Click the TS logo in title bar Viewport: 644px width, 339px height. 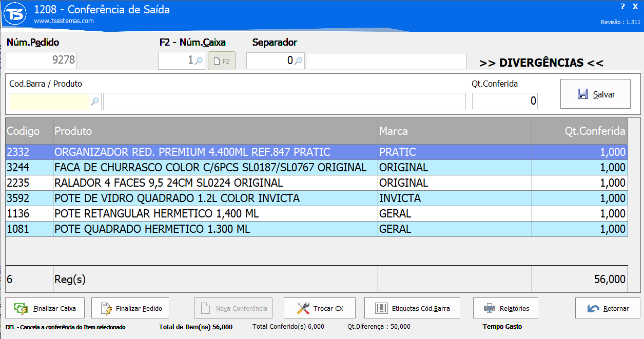(14, 14)
